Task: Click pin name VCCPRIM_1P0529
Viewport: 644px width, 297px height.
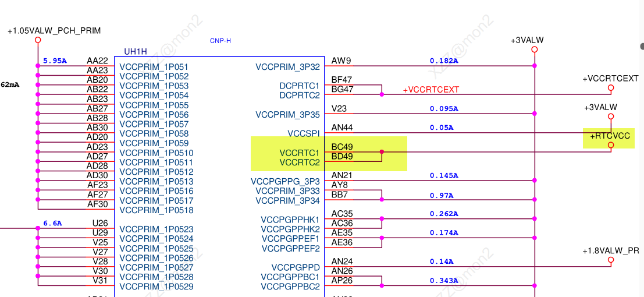Action: click(156, 287)
